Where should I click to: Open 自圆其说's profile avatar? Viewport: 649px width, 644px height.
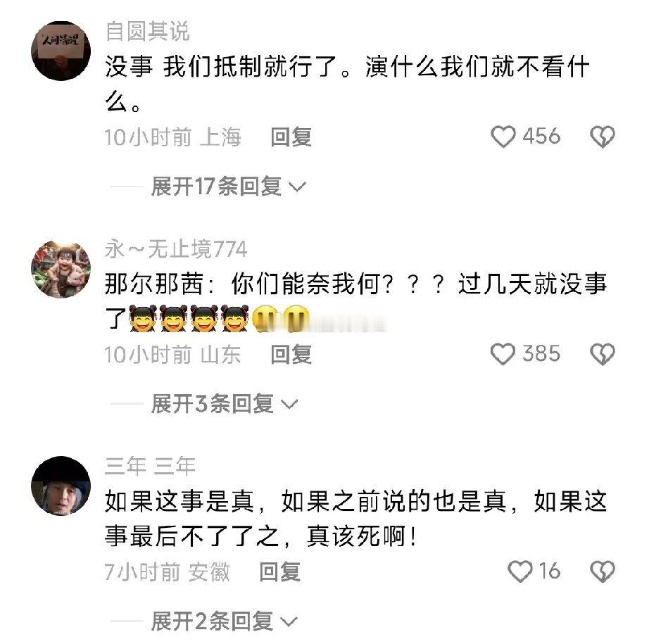tap(61, 51)
